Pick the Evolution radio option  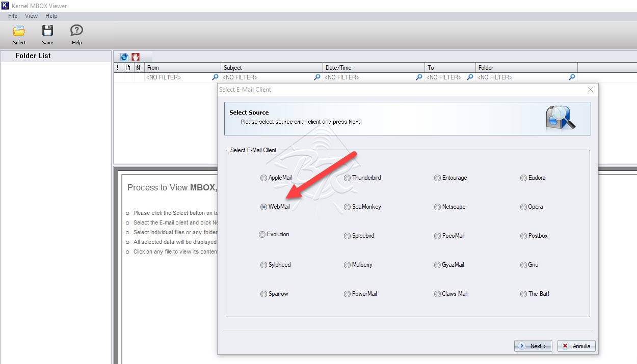(262, 234)
